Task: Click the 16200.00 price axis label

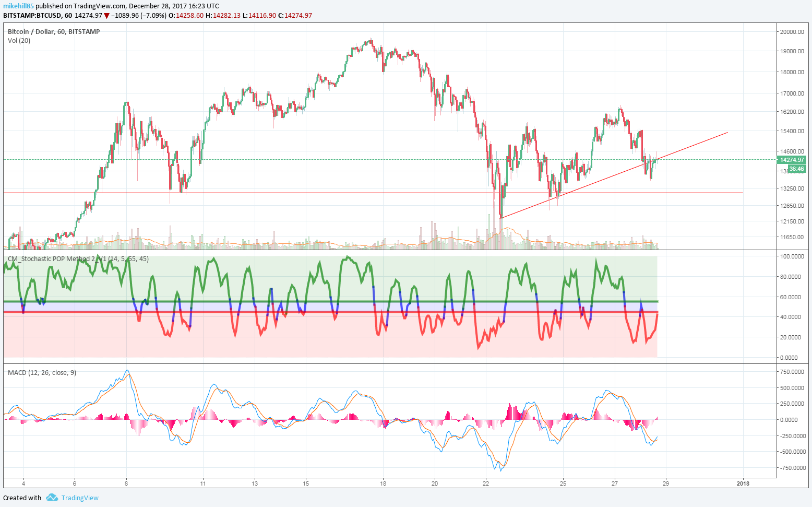Action: 792,112
